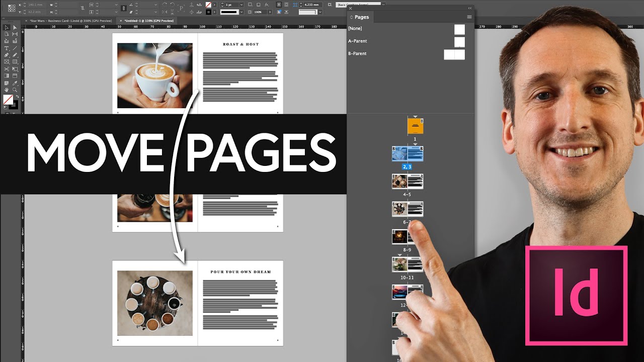The height and width of the screenshot is (362, 644).
Task: Select the Free Transform tool
Action: (15, 69)
